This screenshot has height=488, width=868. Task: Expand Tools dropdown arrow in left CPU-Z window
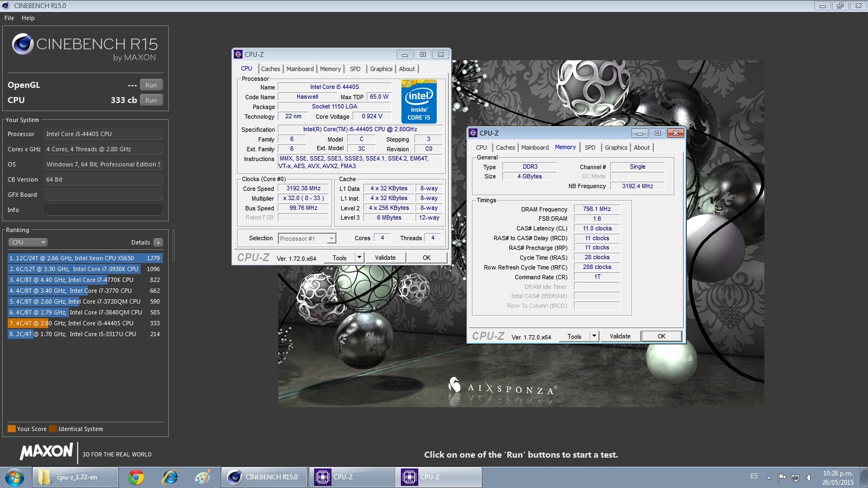click(359, 258)
